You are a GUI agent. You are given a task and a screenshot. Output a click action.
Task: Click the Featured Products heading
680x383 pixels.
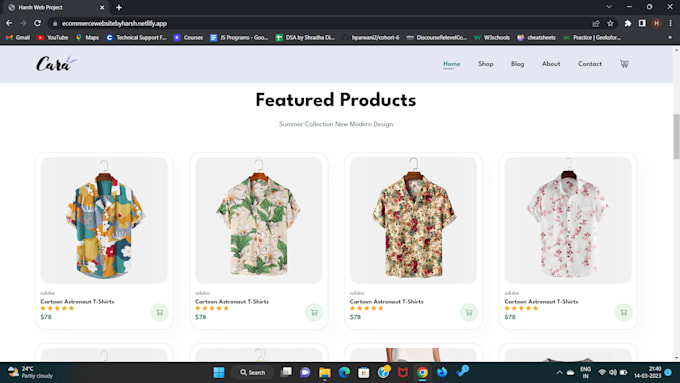point(336,100)
